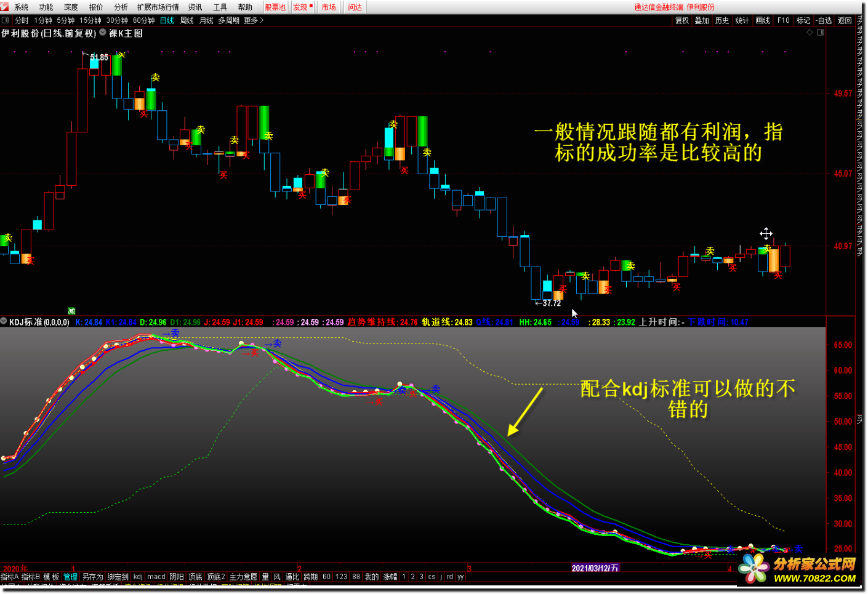Viewport: 868px width, 594px height.
Task: Select the macd indicator shortcut
Action: point(156,577)
